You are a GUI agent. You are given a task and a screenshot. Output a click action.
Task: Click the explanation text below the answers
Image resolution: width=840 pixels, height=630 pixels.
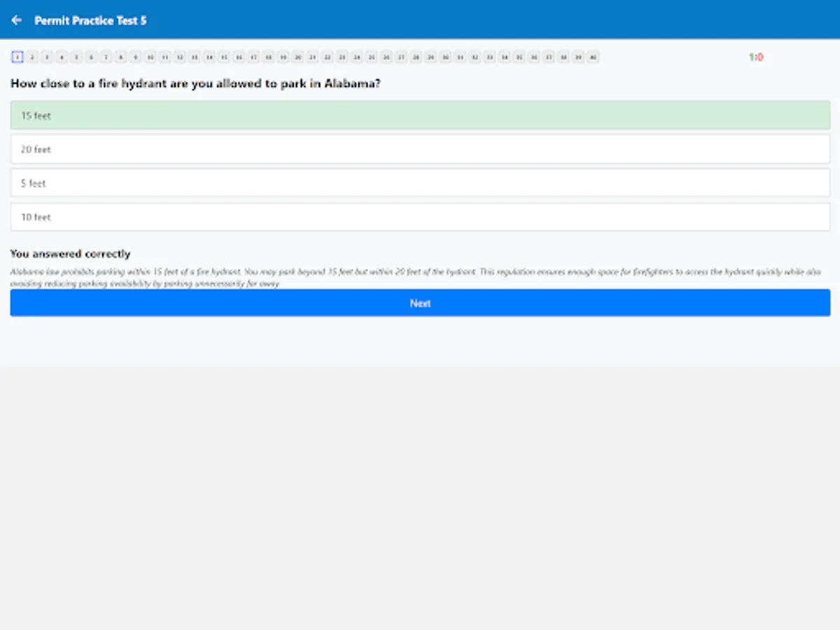420,277
